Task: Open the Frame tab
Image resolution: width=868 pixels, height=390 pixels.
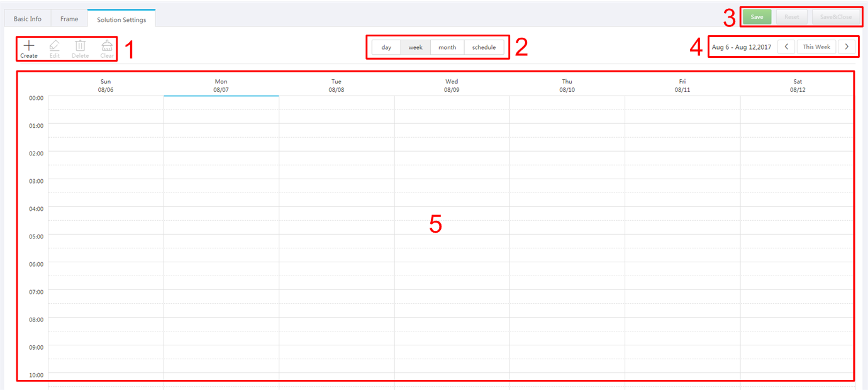Action: point(69,19)
